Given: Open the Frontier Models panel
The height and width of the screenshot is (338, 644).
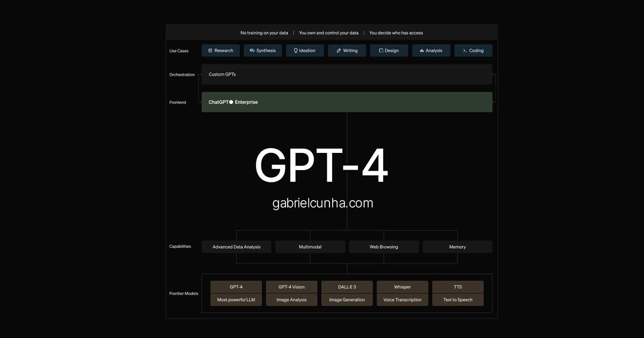Looking at the screenshot, I should click(184, 293).
